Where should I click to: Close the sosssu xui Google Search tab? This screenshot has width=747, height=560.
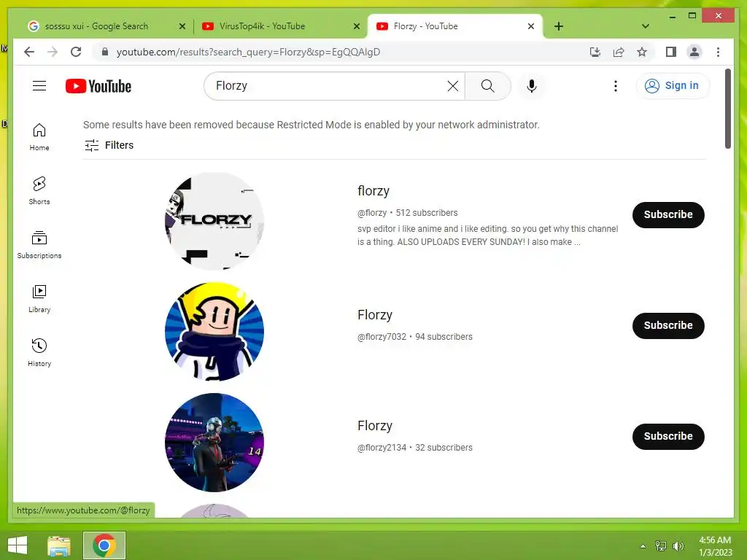tap(182, 26)
